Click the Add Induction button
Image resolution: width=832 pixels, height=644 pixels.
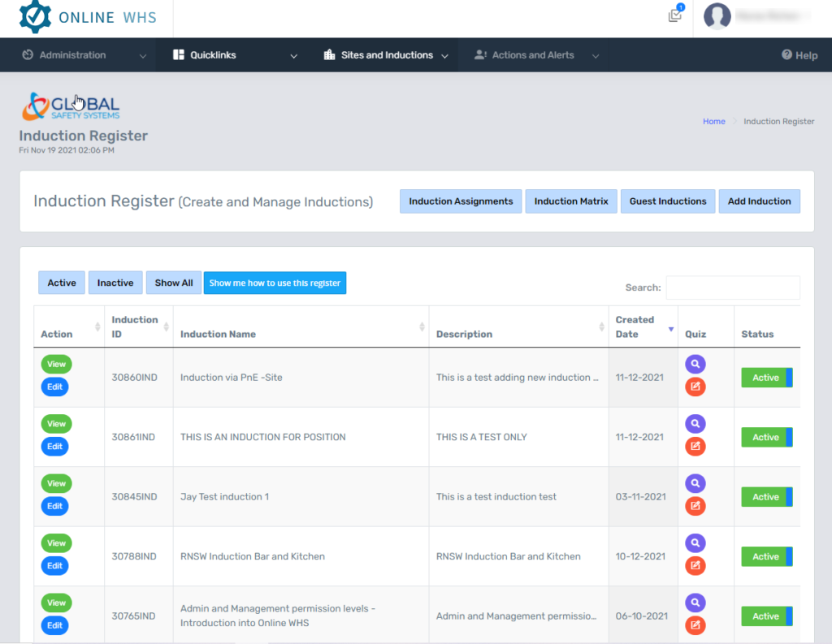(759, 201)
